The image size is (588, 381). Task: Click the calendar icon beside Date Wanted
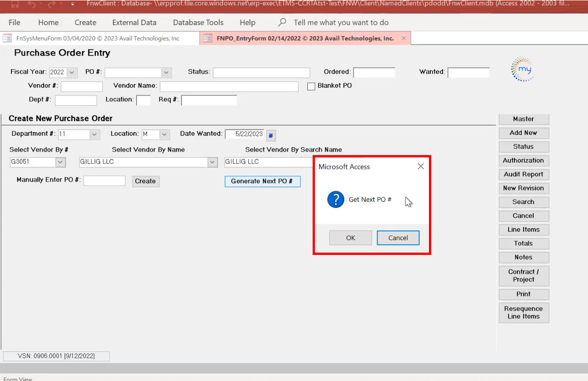pos(271,135)
